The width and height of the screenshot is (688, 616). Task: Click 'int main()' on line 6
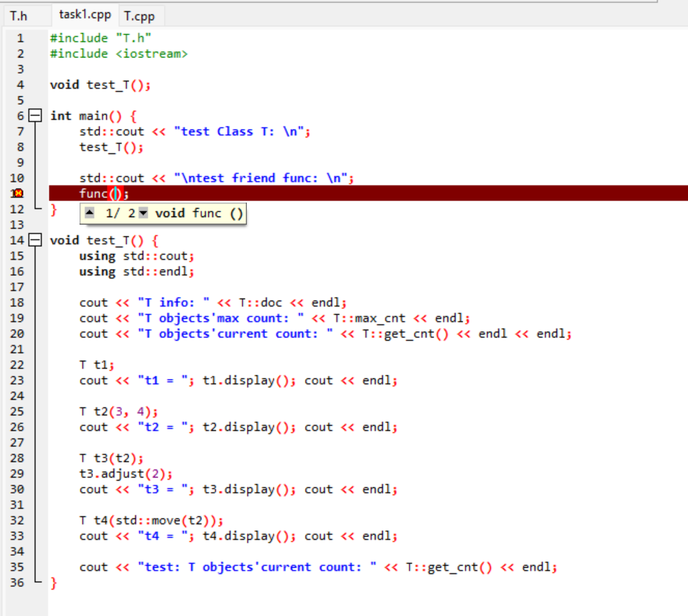click(86, 116)
